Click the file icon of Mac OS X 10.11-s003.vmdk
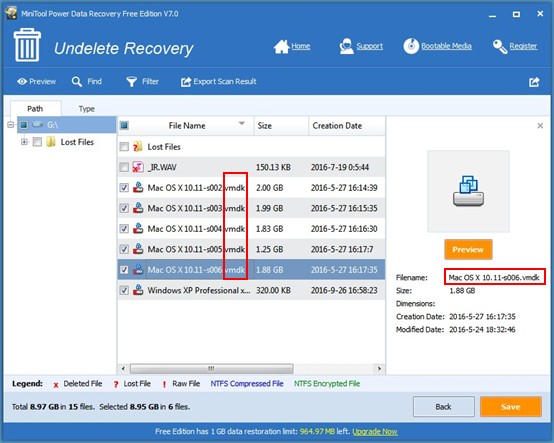 click(x=138, y=208)
